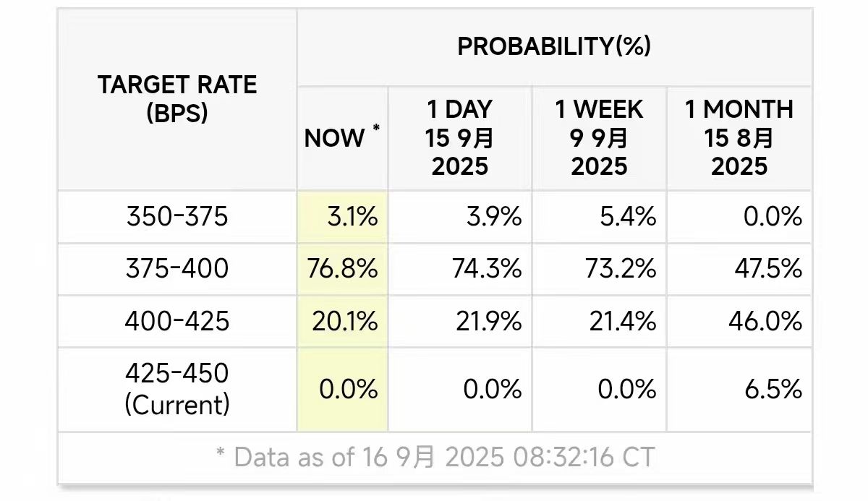
Task: Select the 375-400 target rate row label
Action: [x=177, y=269]
